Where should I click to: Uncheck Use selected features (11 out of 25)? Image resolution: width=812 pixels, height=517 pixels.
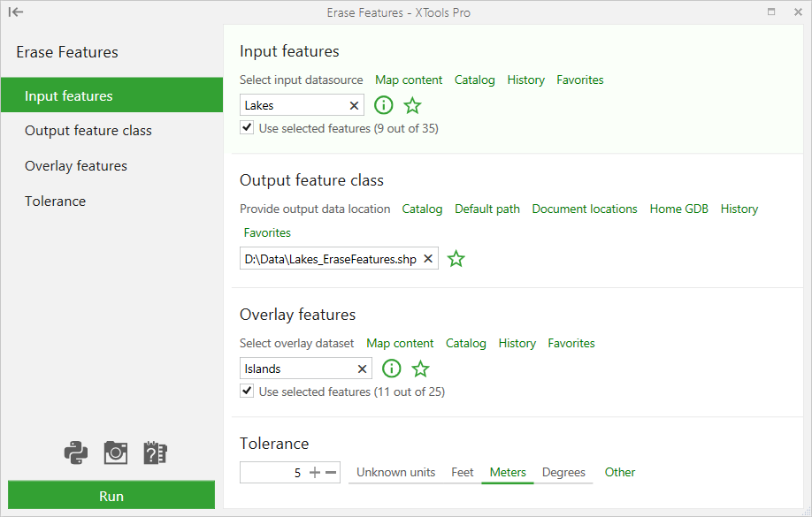tap(247, 391)
